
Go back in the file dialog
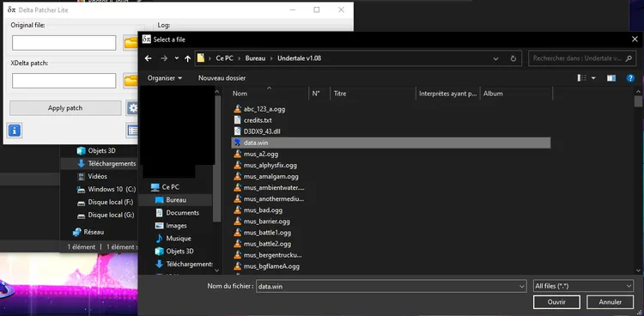[149, 58]
